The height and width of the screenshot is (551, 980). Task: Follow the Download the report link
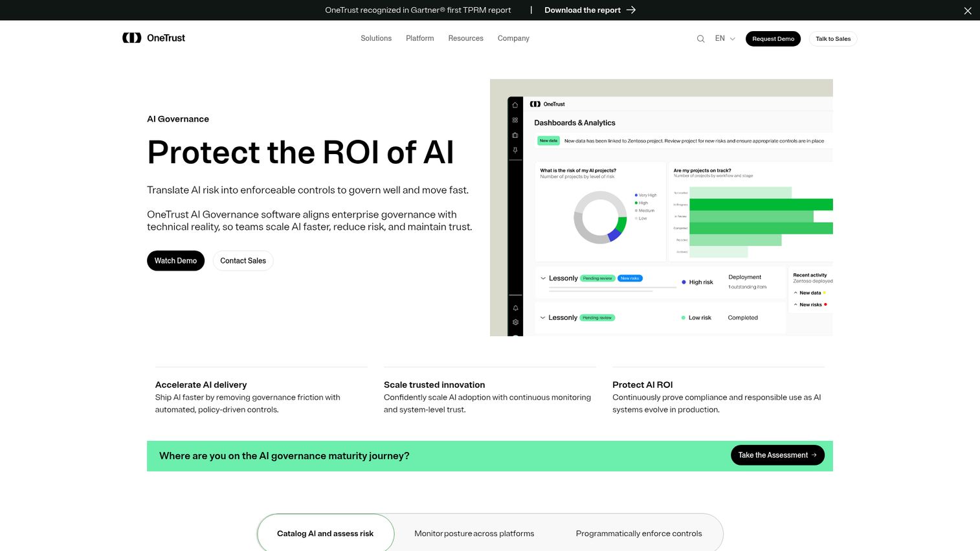pos(590,10)
